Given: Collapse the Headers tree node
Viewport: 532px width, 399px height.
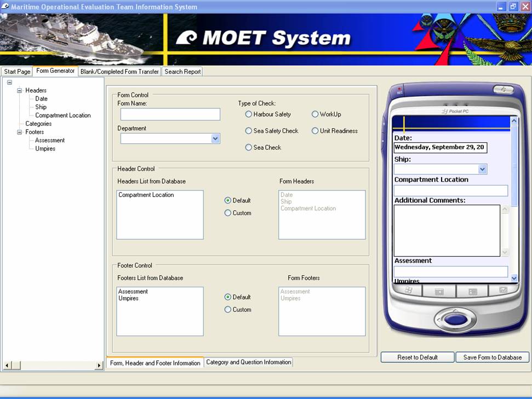Looking at the screenshot, I should 20,91.
